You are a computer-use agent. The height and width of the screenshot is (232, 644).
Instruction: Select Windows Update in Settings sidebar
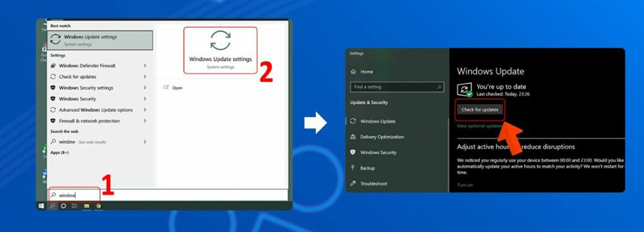[373, 121]
